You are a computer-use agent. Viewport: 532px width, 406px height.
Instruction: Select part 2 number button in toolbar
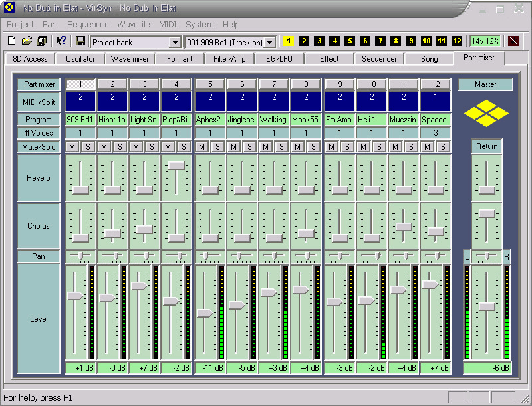(x=304, y=41)
